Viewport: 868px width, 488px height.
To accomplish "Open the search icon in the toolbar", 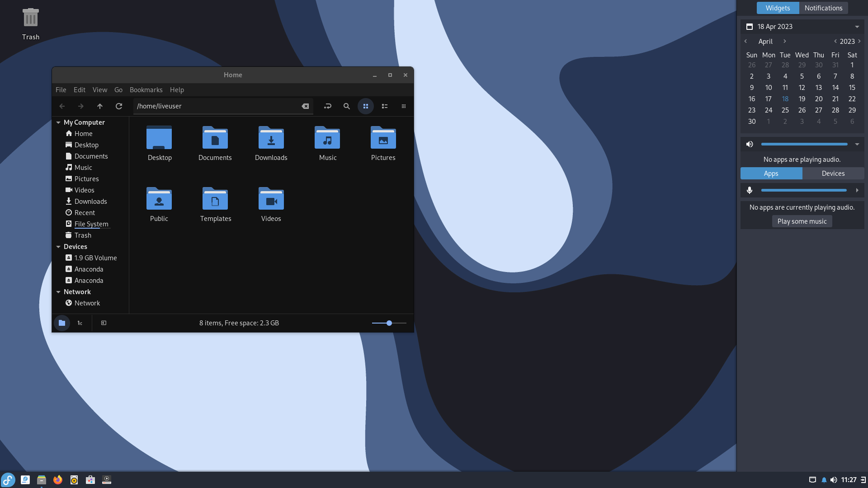I will [346, 106].
